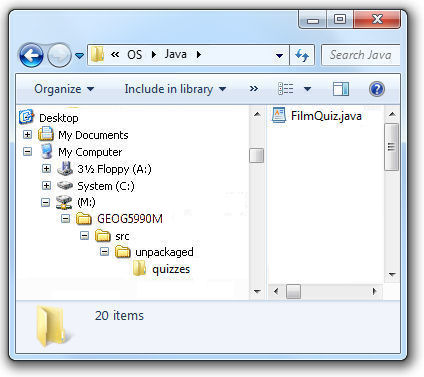
Task: Expand arrow between OS and Java breadcrumb
Action: pyautogui.click(x=154, y=54)
